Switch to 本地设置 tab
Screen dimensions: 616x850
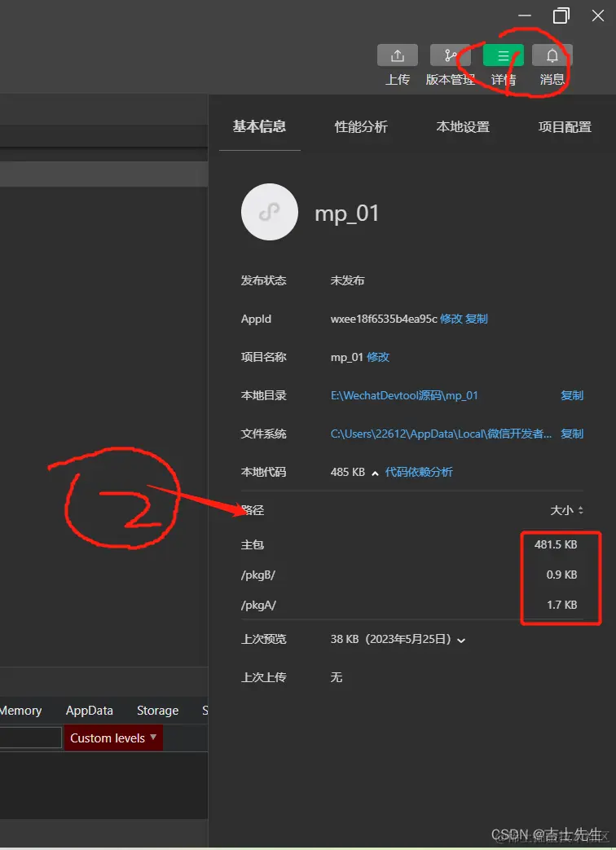tap(463, 127)
